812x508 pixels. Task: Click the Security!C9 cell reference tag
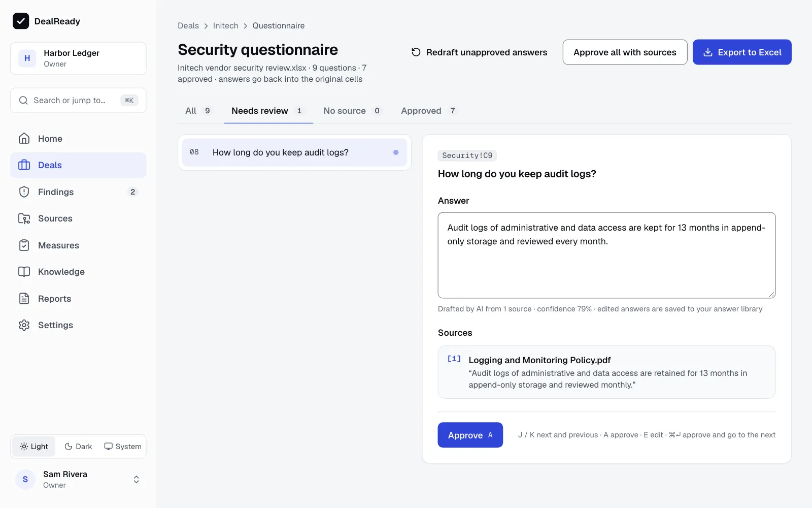[x=467, y=155]
